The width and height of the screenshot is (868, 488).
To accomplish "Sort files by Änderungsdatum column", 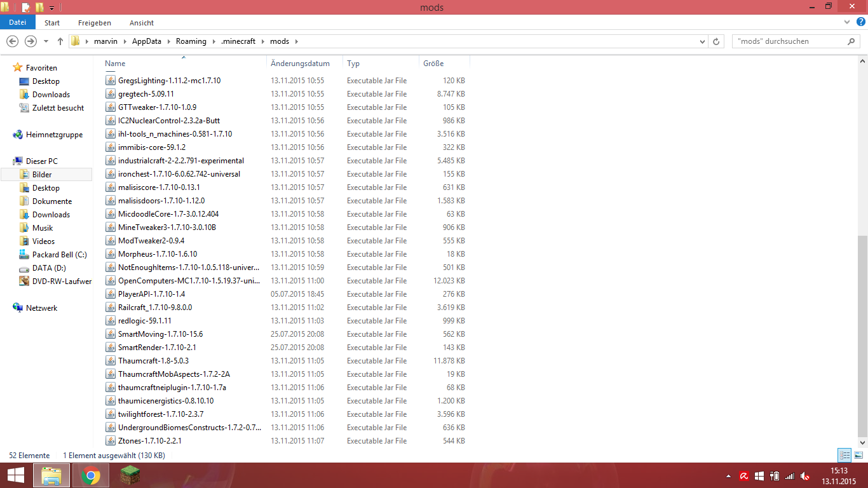I will [x=300, y=64].
